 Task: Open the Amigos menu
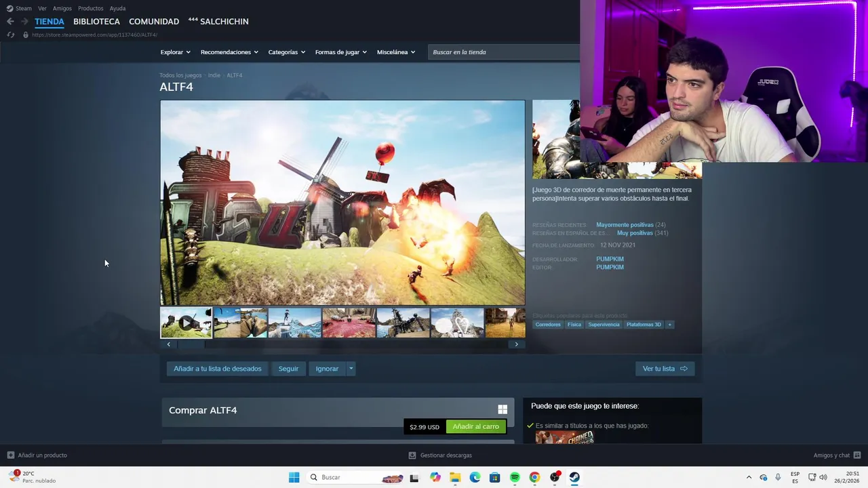[62, 8]
